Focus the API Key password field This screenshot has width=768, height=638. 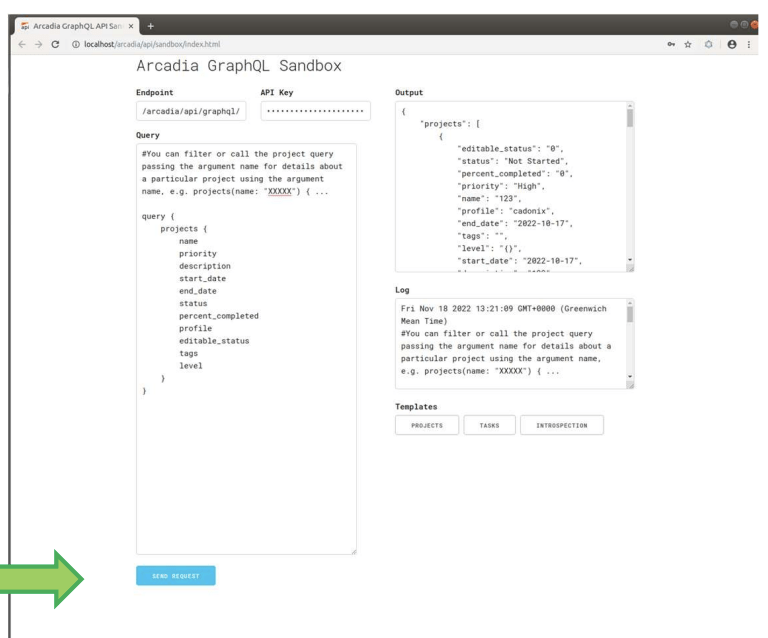coord(315,111)
